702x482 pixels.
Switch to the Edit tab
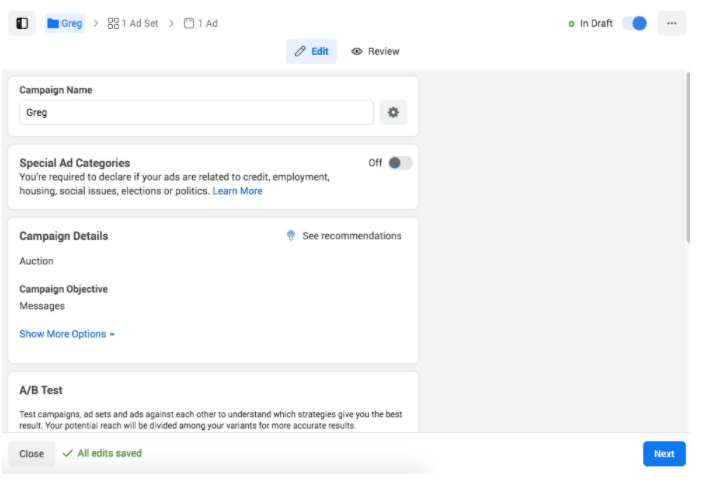coord(311,52)
